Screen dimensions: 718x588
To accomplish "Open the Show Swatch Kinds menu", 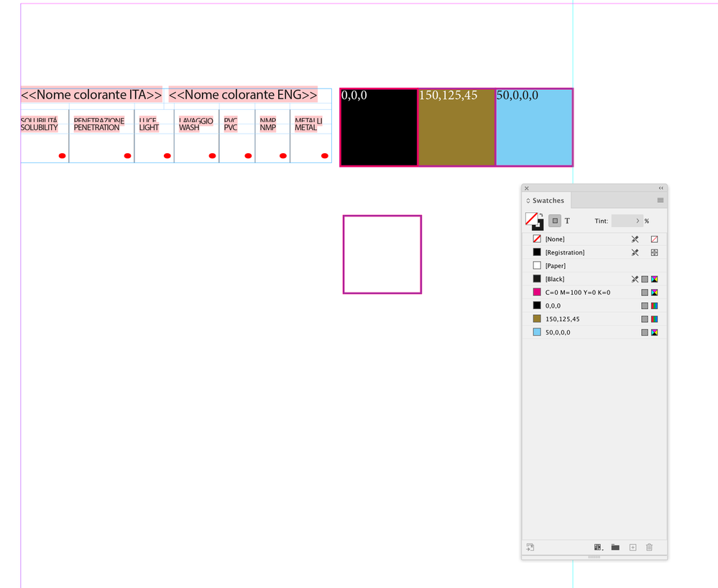I will coord(597,547).
